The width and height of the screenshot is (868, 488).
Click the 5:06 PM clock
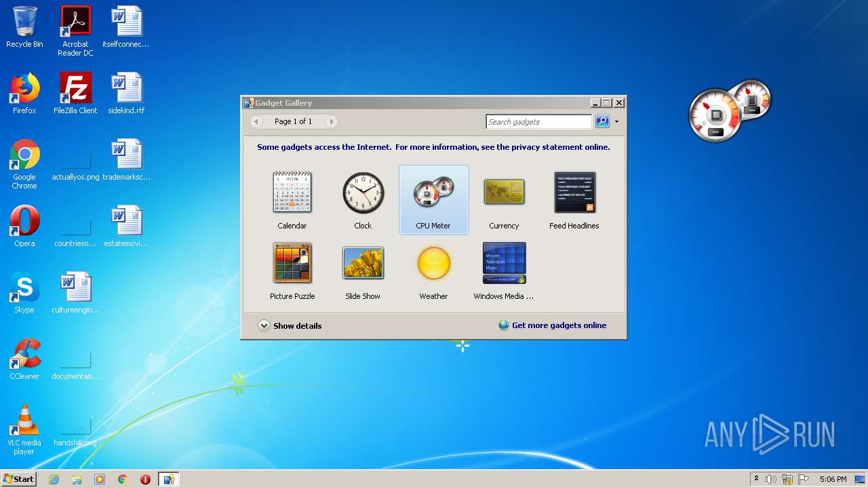click(833, 479)
